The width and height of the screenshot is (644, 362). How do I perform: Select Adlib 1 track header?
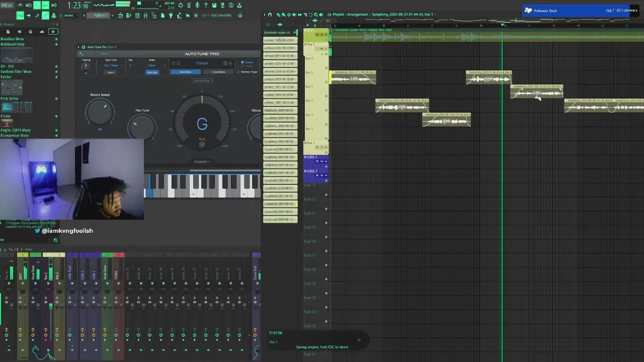(x=316, y=161)
